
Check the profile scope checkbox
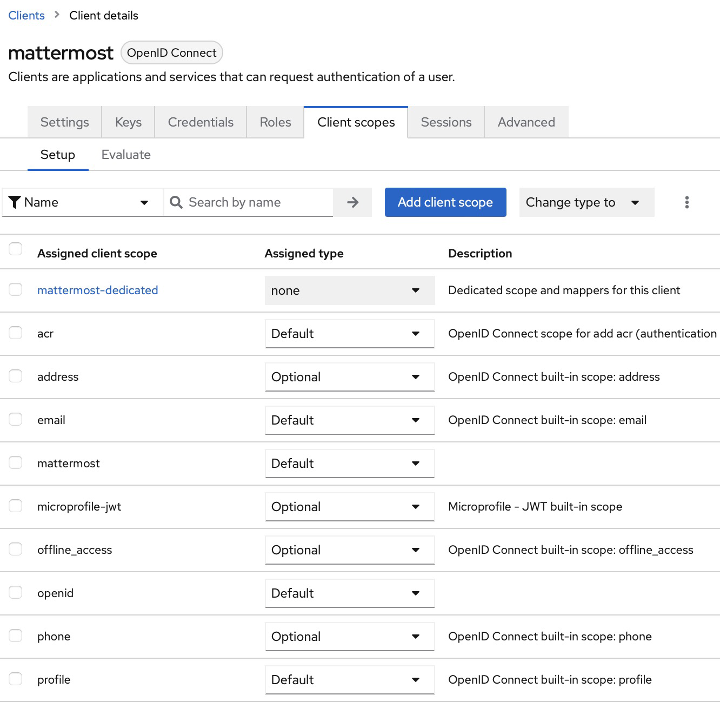pyautogui.click(x=16, y=679)
